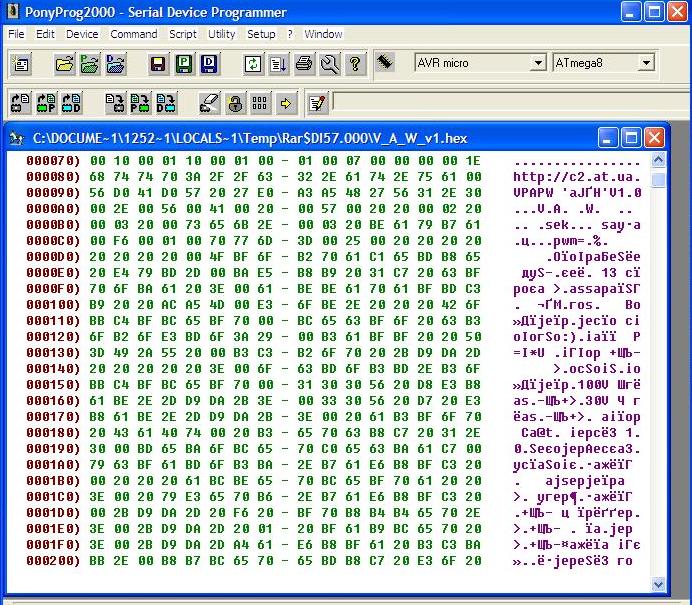Viewport: 692px width, 605px height.
Task: Click the yellow arrow program icon
Action: (286, 103)
